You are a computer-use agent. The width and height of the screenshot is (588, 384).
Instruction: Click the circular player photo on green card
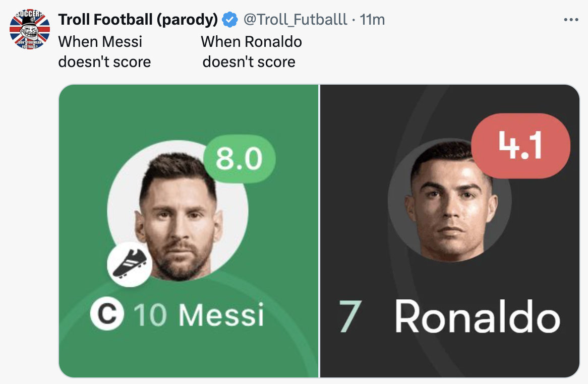point(178,212)
